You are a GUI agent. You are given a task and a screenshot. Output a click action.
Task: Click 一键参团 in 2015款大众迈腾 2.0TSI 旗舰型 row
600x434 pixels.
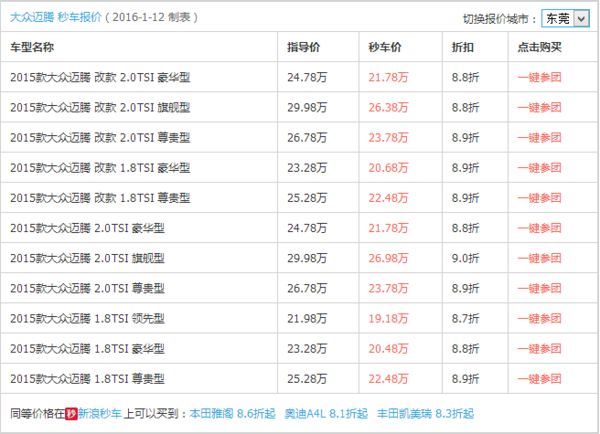point(539,258)
